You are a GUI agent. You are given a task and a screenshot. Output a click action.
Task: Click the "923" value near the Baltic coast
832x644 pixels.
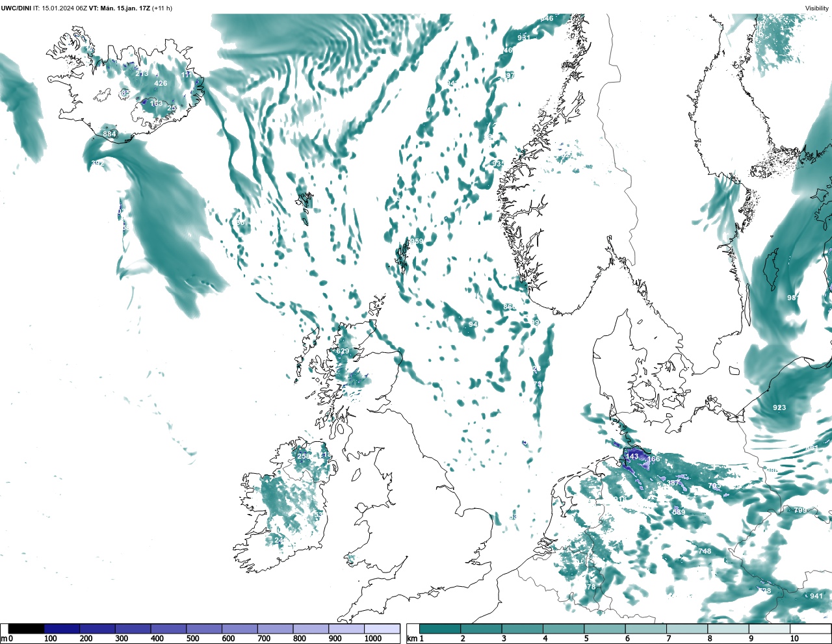point(779,408)
